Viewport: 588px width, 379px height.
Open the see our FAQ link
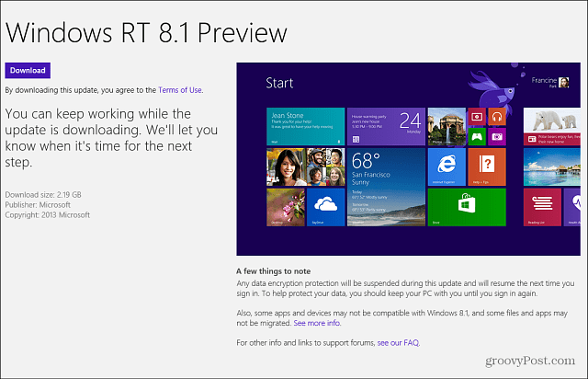[398, 342]
